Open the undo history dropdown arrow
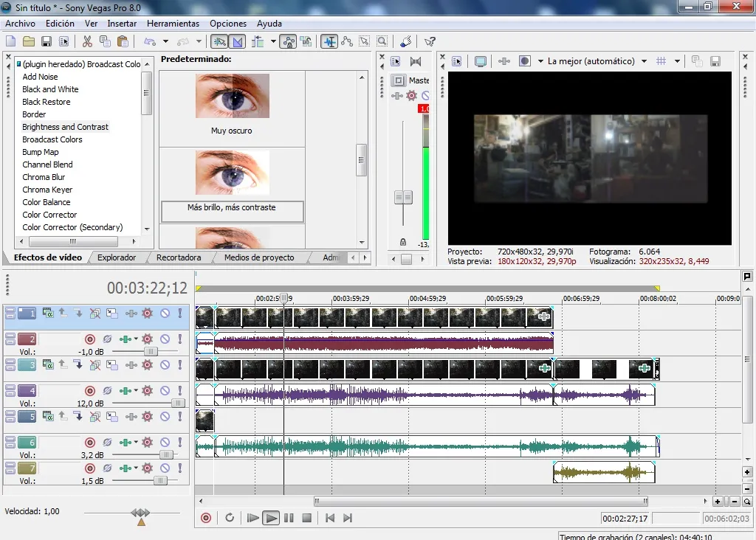 [165, 41]
